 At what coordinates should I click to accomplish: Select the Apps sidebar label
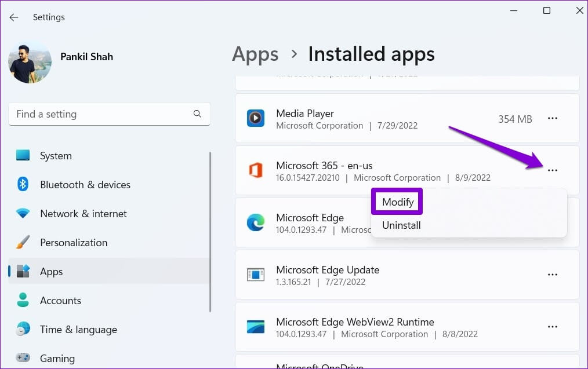(52, 272)
